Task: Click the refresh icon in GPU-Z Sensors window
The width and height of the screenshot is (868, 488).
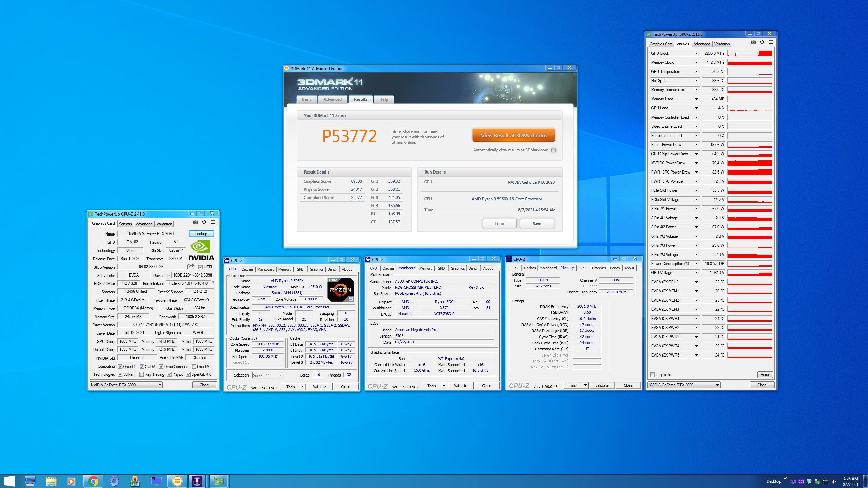Action: [762, 42]
